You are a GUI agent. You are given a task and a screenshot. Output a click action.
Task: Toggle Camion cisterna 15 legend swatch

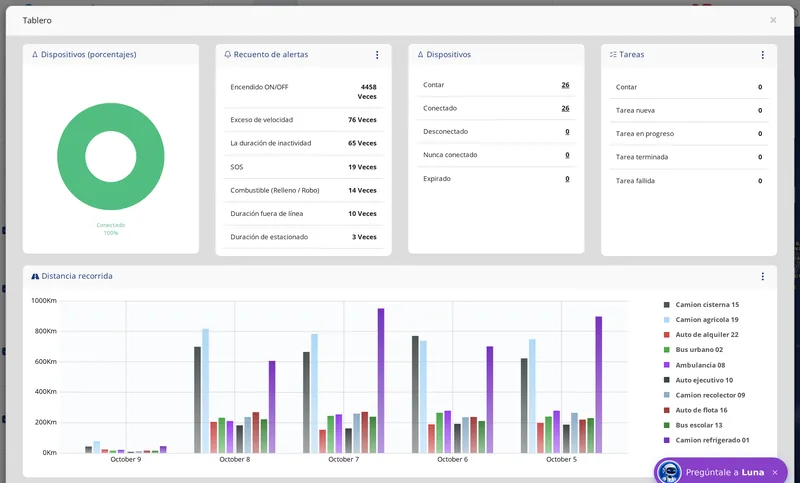[666, 305]
